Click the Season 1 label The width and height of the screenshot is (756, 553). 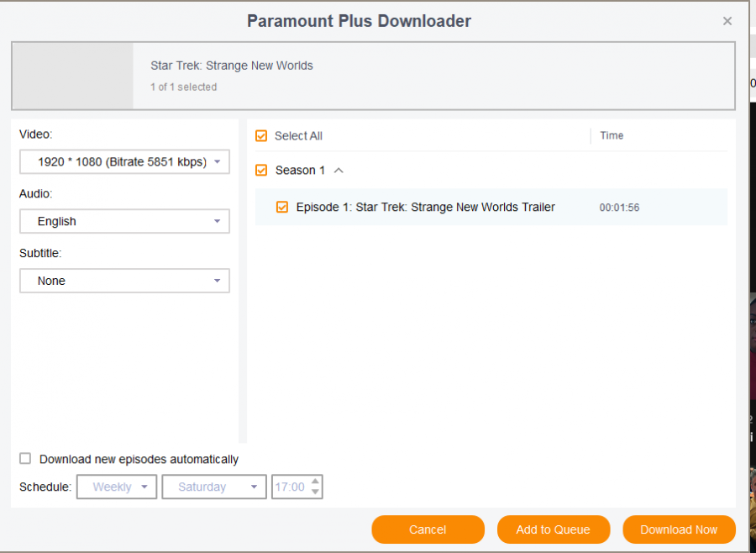tap(300, 171)
